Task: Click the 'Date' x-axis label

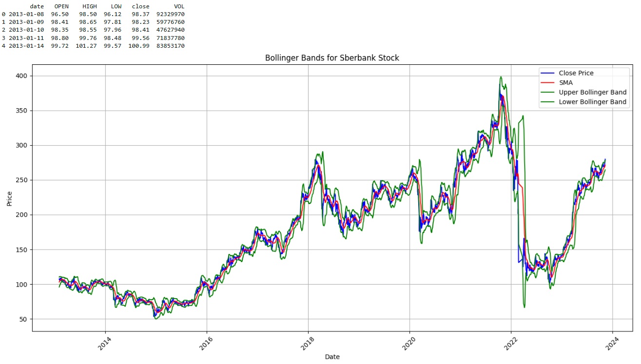Action: pos(332,357)
